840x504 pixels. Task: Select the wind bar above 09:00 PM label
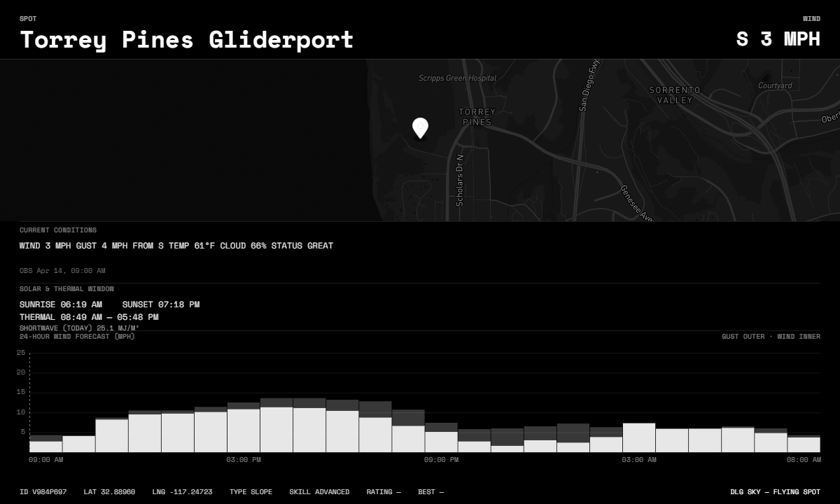pos(441,440)
